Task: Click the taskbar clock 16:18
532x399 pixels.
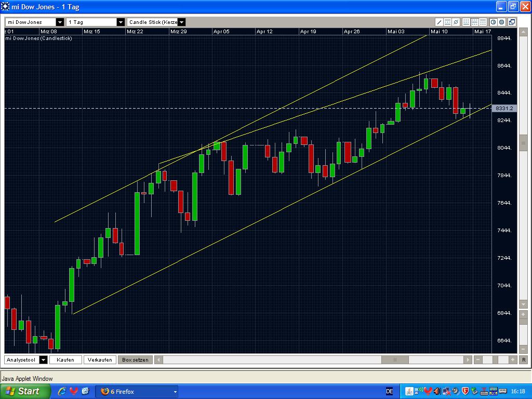Action: coord(518,392)
